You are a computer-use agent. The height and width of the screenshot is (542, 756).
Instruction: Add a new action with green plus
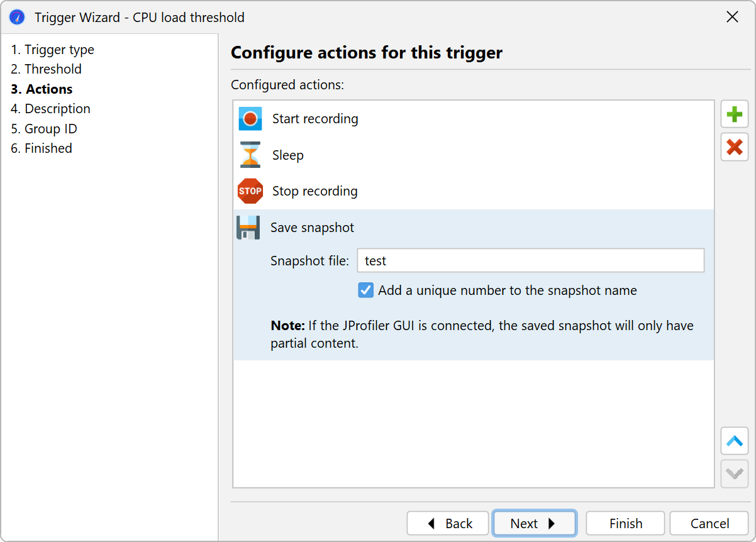click(x=734, y=114)
